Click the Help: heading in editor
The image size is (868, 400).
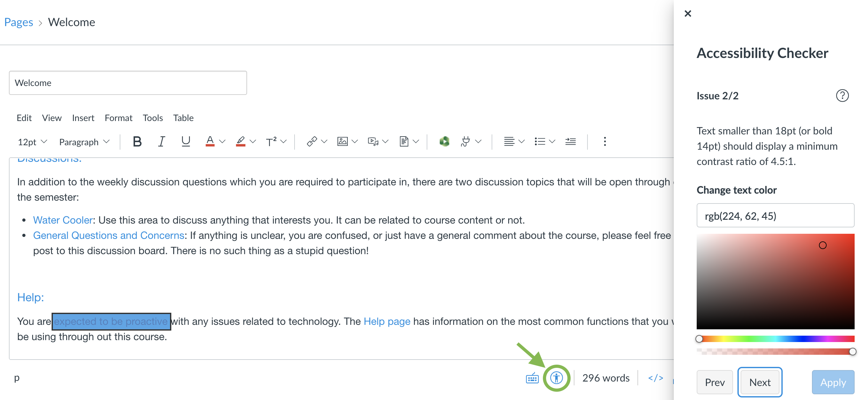tap(30, 297)
